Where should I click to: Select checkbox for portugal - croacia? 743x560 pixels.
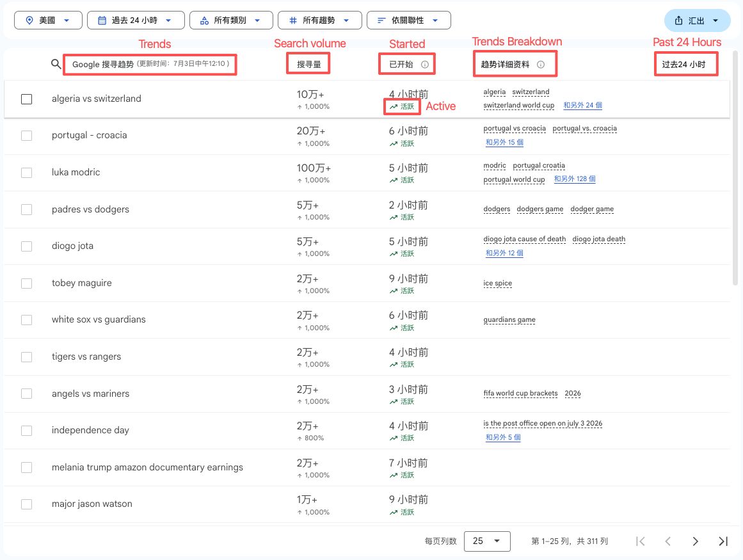click(x=26, y=136)
